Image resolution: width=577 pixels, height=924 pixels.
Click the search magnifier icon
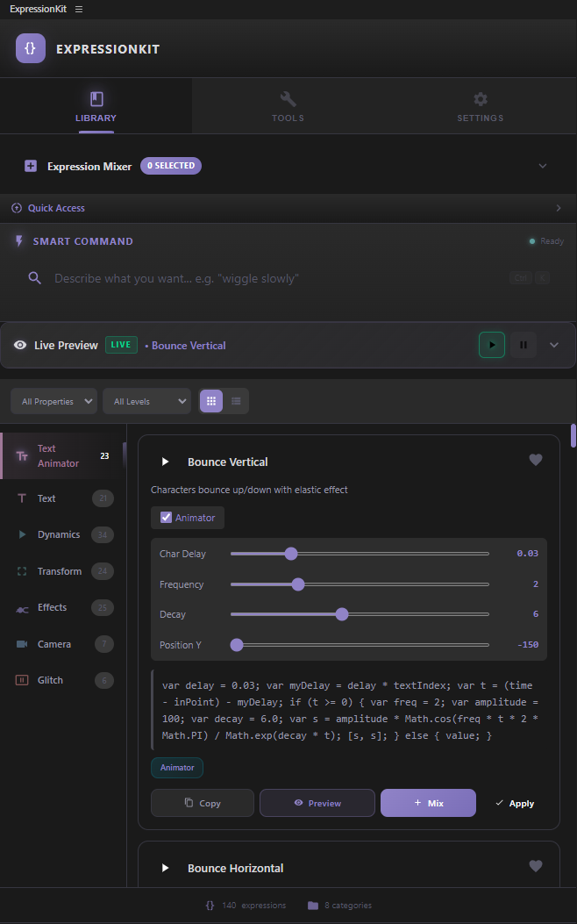35,278
